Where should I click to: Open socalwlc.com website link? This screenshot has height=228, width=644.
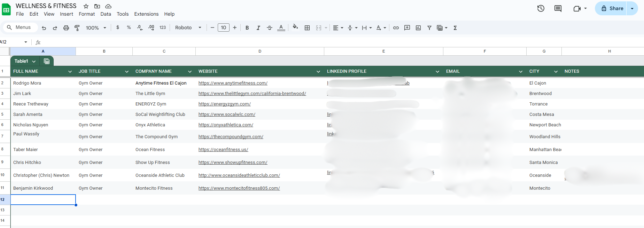227,115
